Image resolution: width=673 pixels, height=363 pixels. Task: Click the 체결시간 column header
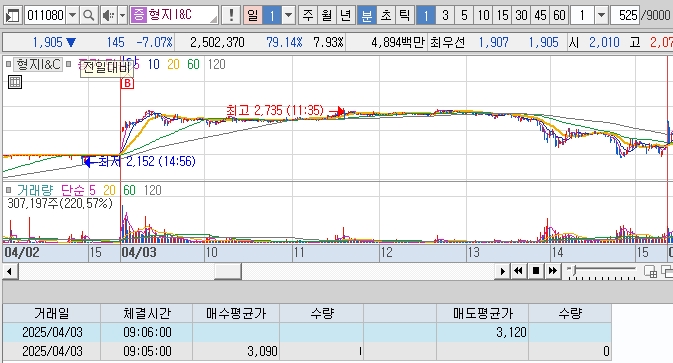[x=147, y=313]
